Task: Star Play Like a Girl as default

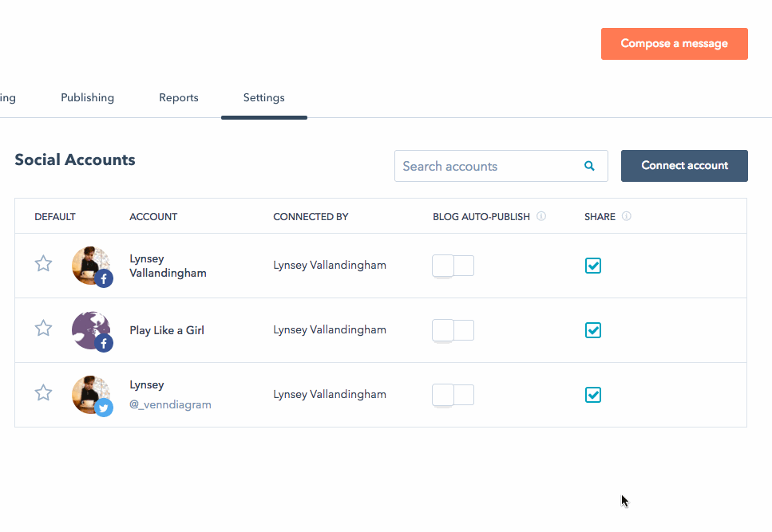Action: 43,329
